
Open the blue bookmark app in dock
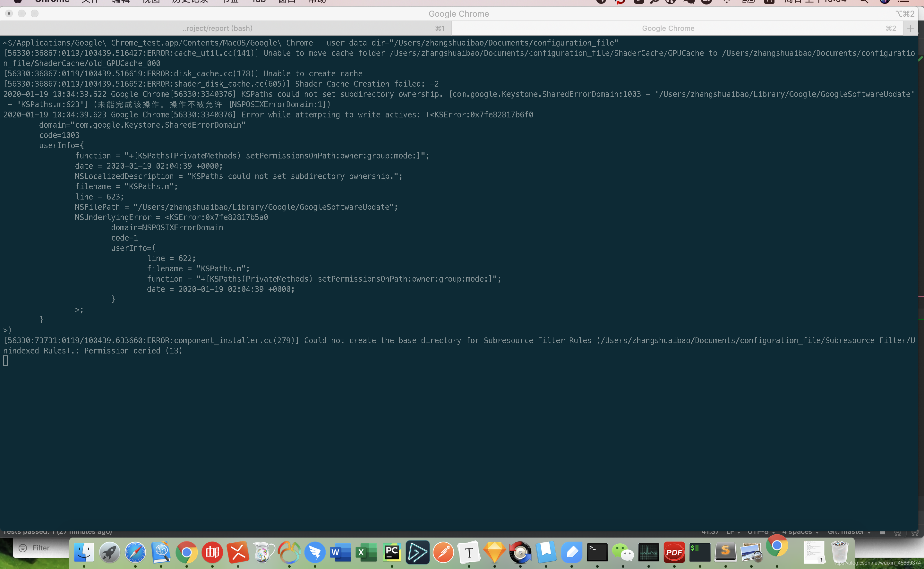[x=546, y=552]
